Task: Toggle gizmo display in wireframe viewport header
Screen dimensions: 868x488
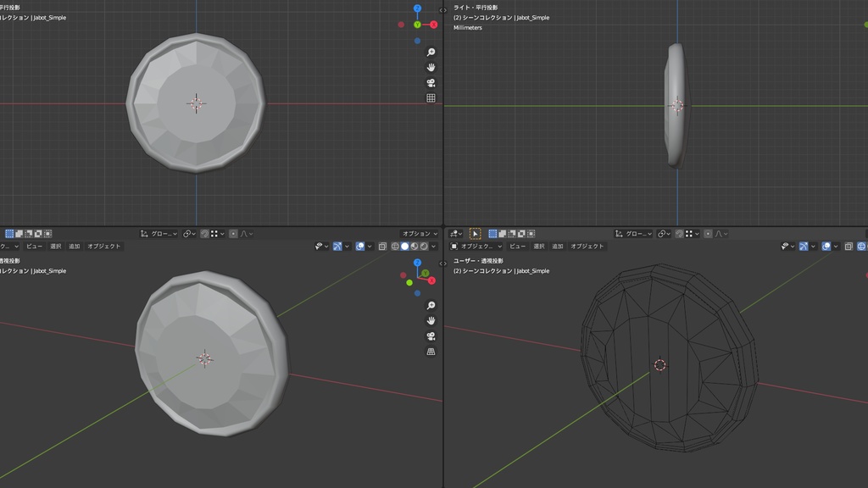Action: [804, 247]
